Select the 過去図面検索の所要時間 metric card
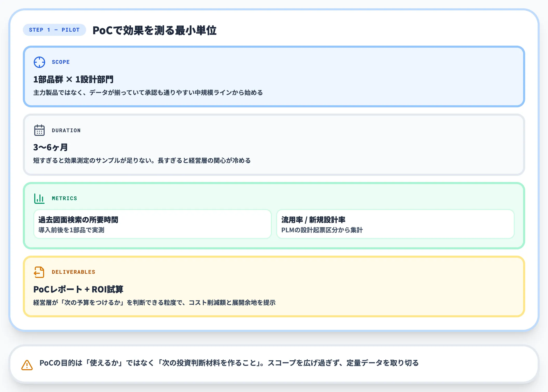Screen dimensions: 548x392 coord(153,224)
